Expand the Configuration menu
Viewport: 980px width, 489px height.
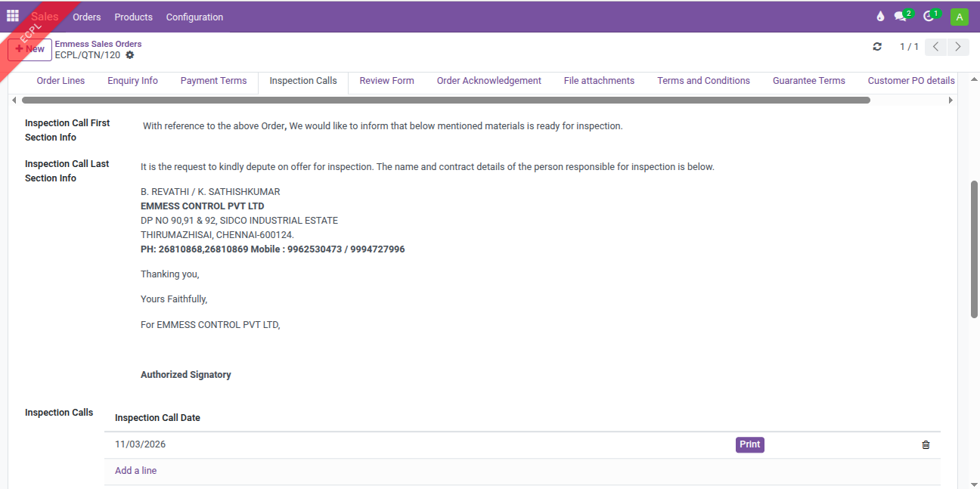(x=194, y=17)
